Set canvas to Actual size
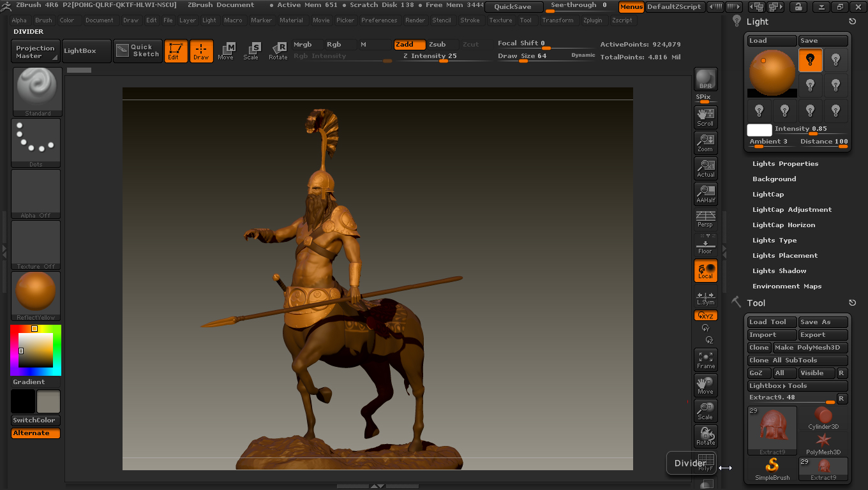868x490 pixels. [x=705, y=168]
